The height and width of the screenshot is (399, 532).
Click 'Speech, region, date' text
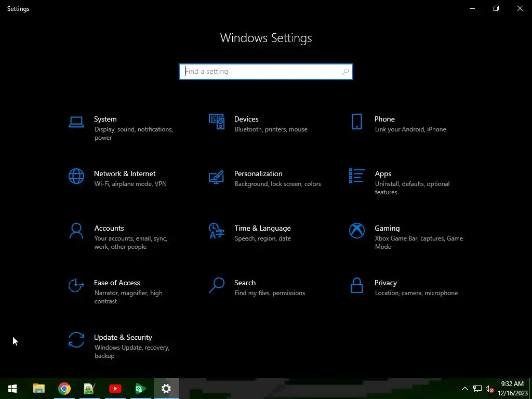(x=262, y=238)
